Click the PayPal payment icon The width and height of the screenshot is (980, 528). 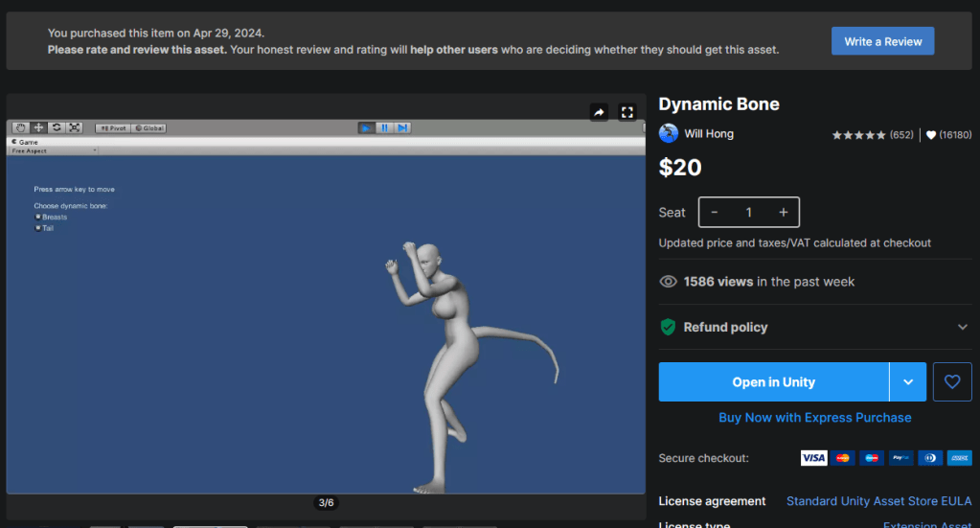[900, 458]
